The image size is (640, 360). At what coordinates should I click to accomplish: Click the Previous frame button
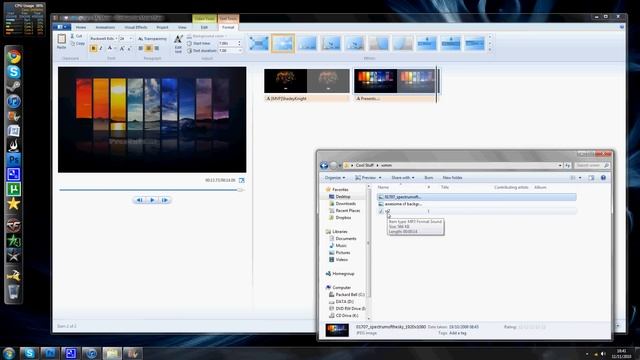click(139, 200)
